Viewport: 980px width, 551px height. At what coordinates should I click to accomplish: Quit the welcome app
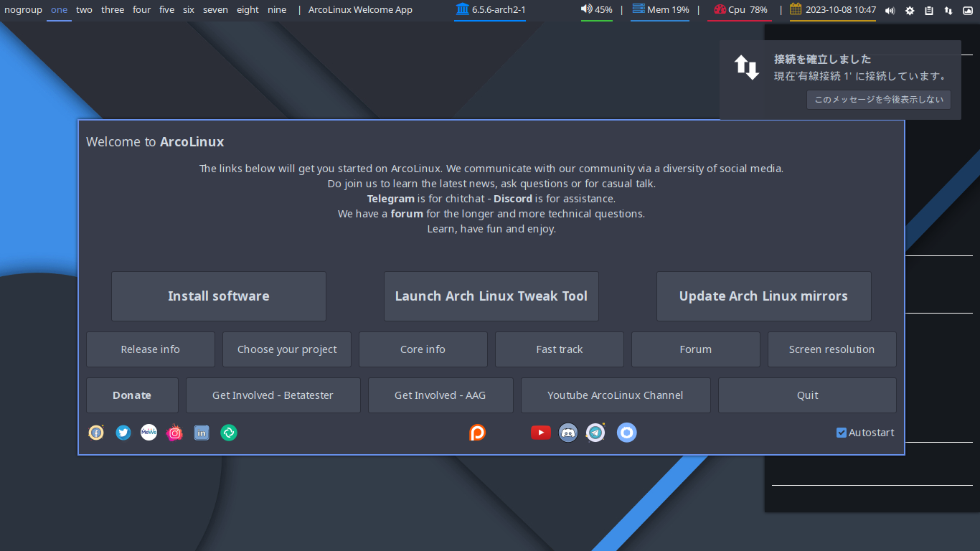(x=808, y=395)
